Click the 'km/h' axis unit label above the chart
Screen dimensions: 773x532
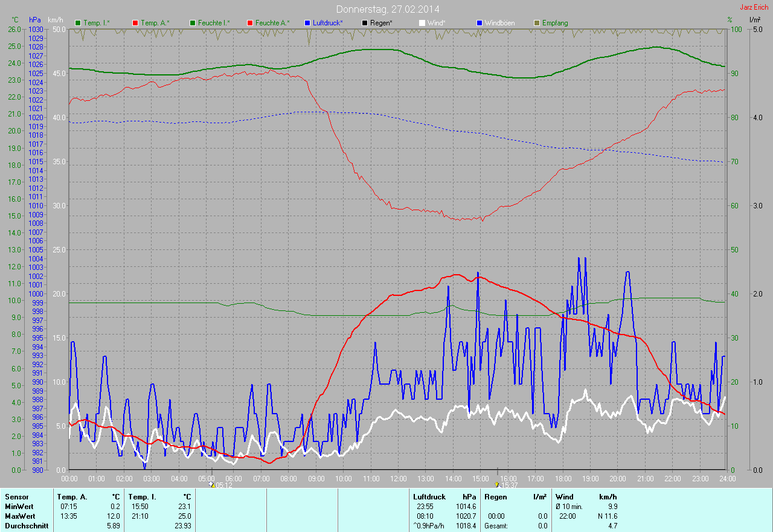[55, 20]
